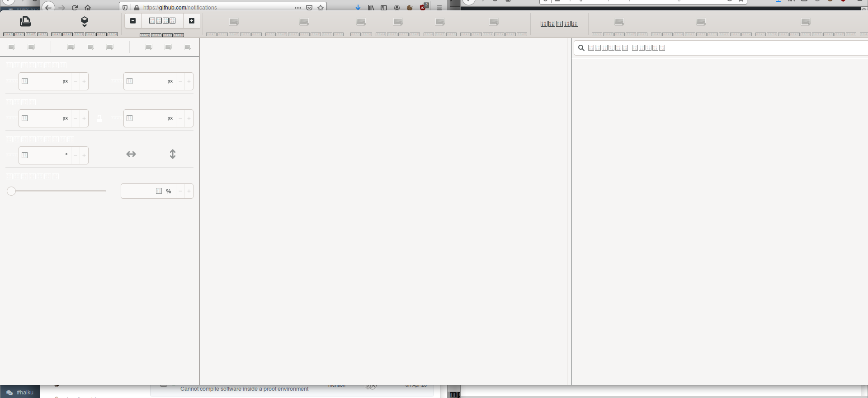Screen dimensions: 868x398
Task: Bookmark the page with the star icon
Action: coord(321,8)
